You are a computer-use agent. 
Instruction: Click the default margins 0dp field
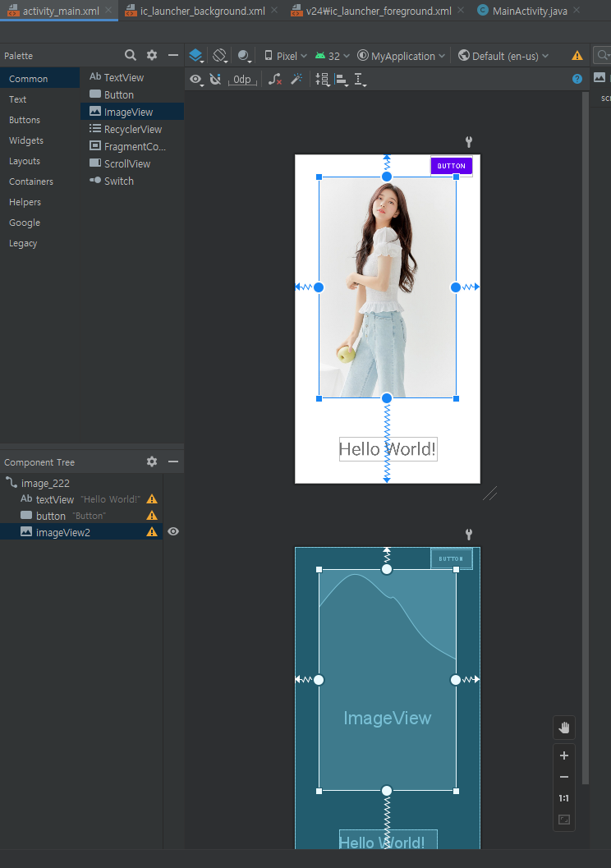point(242,80)
